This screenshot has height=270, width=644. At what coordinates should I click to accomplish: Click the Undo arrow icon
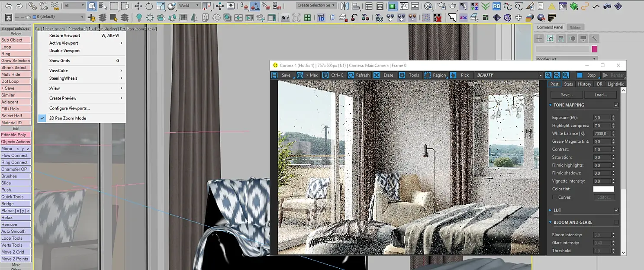coord(8,6)
